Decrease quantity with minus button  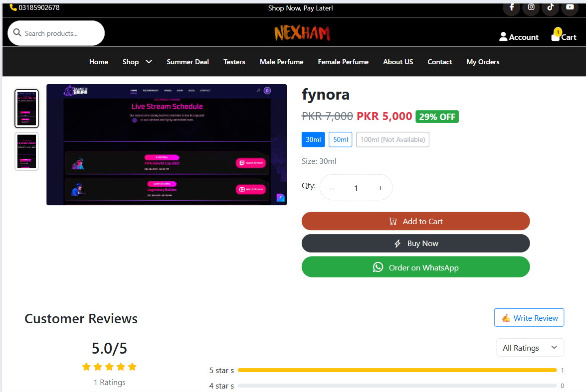tap(332, 188)
